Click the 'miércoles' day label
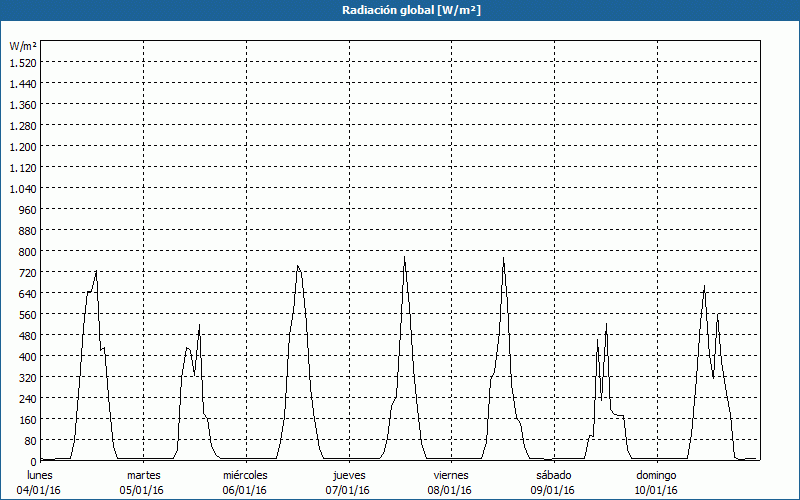This screenshot has width=800, height=500. coord(245,475)
